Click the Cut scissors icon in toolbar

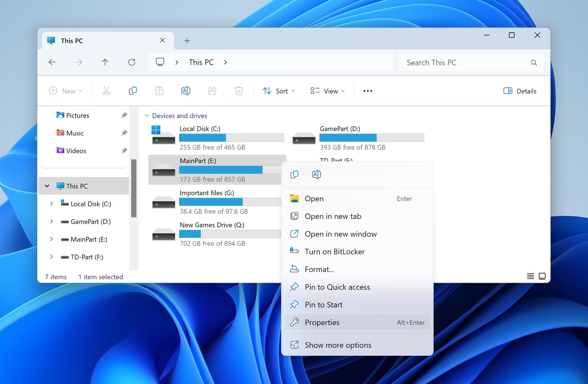coord(106,91)
